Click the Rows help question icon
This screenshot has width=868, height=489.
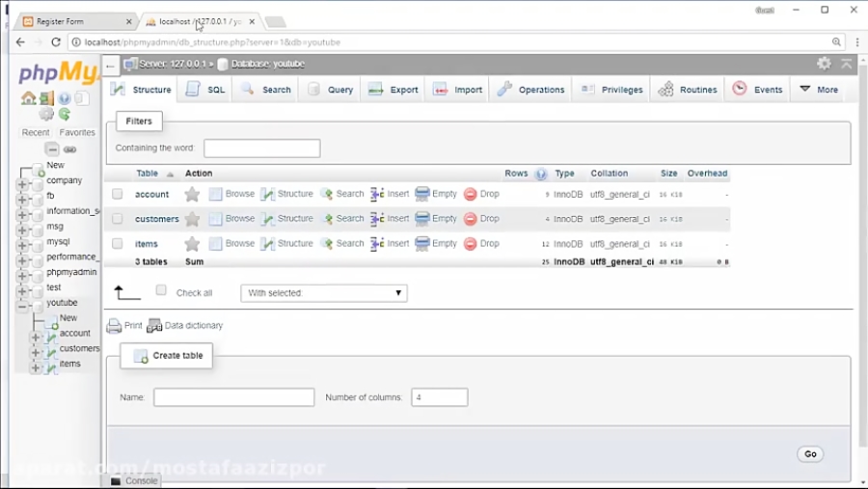pyautogui.click(x=540, y=175)
